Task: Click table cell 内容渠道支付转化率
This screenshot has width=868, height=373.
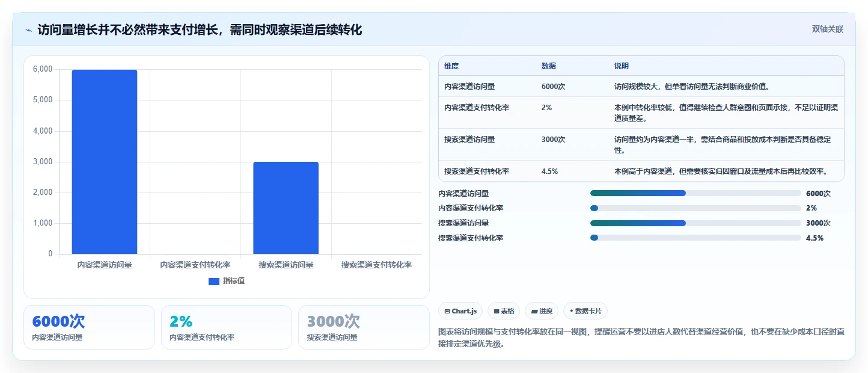Action: 477,108
